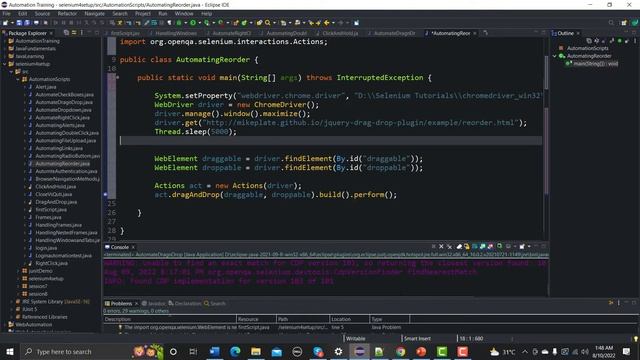The height and width of the screenshot is (360, 640).
Task: Open the Run menu
Action: click(162, 13)
